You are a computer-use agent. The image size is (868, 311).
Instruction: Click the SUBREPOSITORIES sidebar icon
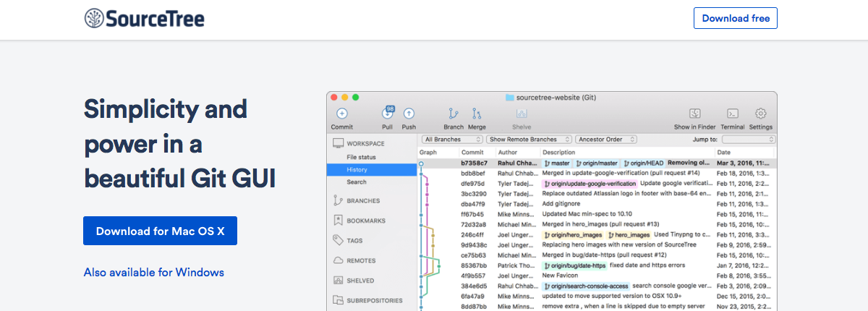point(338,299)
